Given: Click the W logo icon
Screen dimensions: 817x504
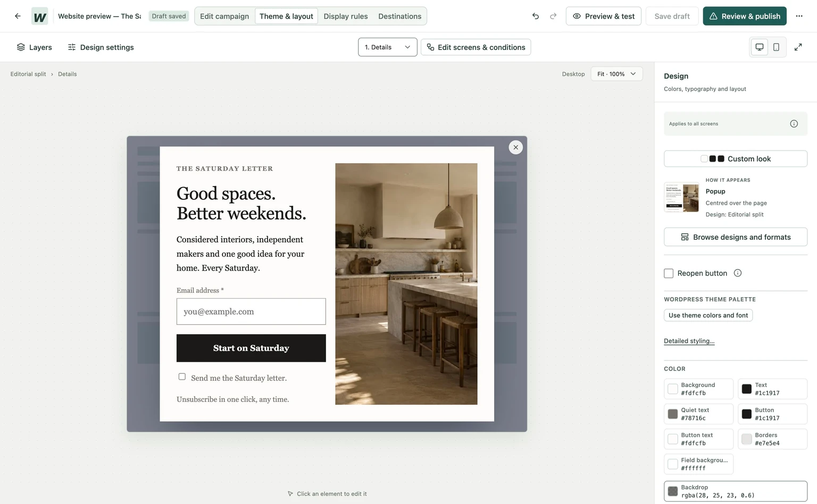Looking at the screenshot, I should pyautogui.click(x=40, y=16).
